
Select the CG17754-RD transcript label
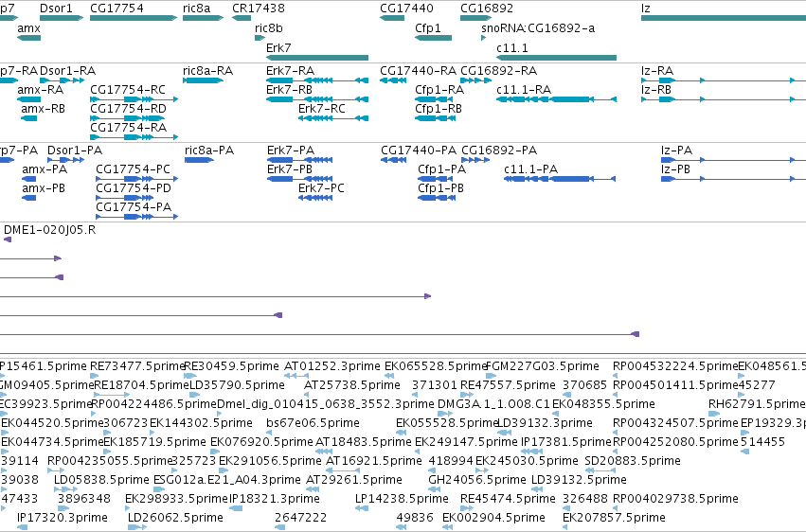[x=128, y=109]
